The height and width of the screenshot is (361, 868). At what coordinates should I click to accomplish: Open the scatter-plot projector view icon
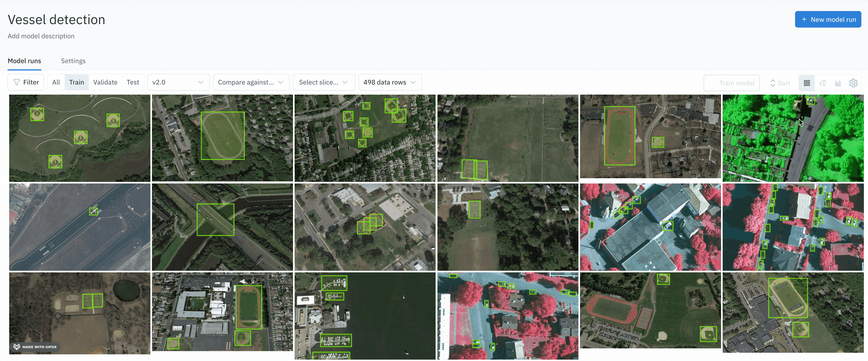(822, 83)
